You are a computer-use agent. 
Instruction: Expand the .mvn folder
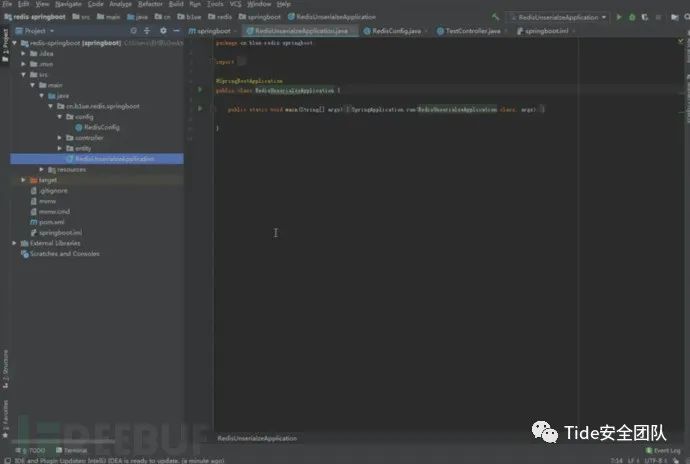click(23, 64)
